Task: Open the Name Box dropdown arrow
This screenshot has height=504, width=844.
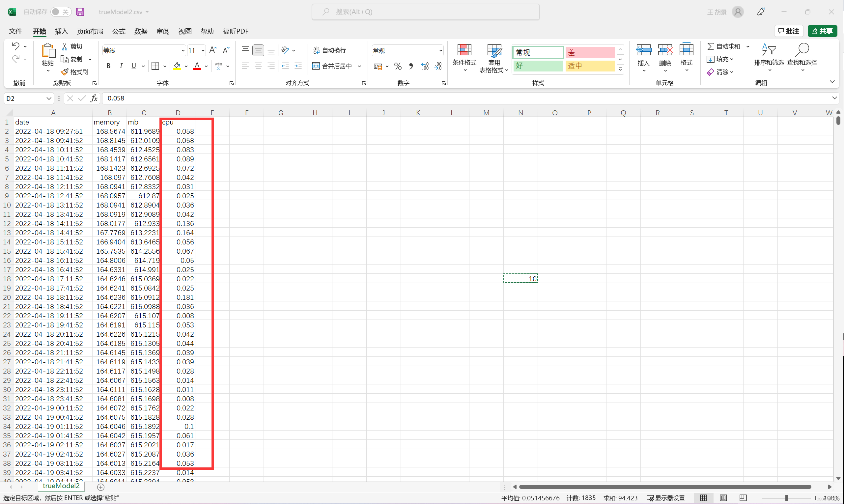Action: pyautogui.click(x=48, y=98)
